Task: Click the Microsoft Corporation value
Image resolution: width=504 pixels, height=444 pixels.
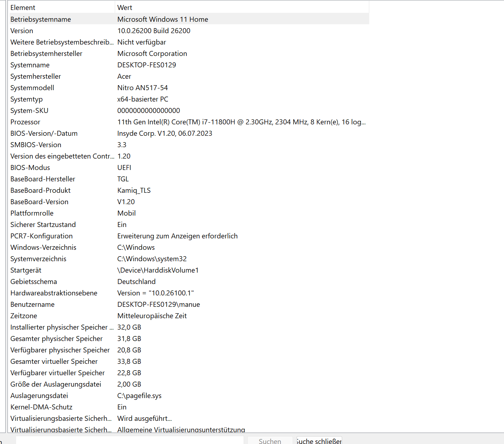Action: pyautogui.click(x=152, y=53)
